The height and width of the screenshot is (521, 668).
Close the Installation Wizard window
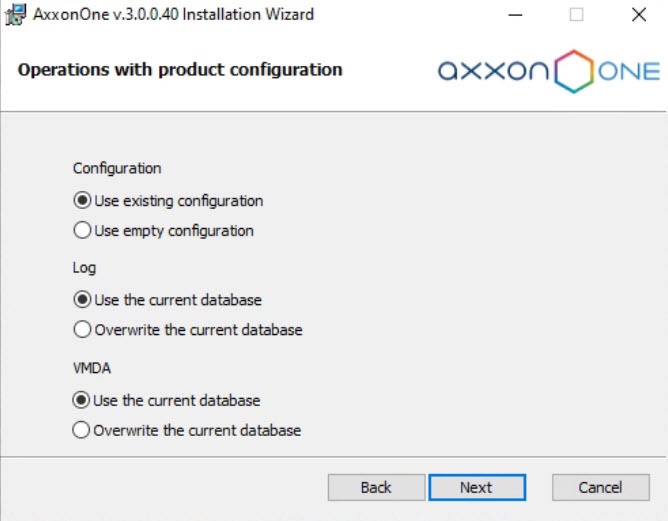[x=638, y=15]
